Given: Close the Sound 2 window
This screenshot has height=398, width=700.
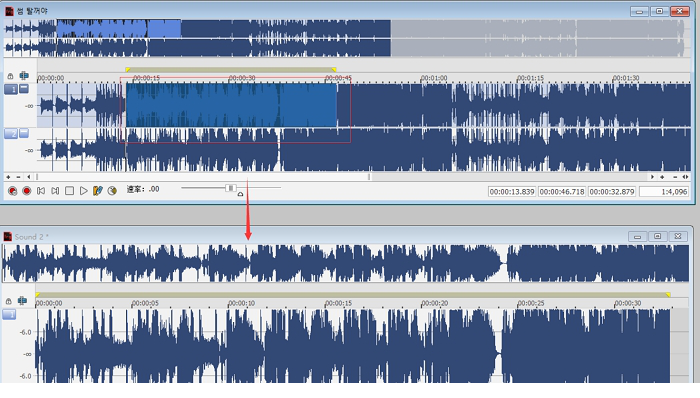Looking at the screenshot, I should (678, 236).
